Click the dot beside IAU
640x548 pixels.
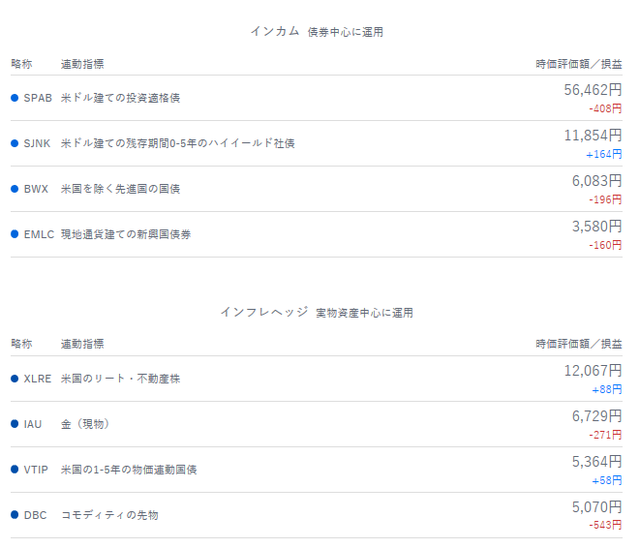point(15,424)
